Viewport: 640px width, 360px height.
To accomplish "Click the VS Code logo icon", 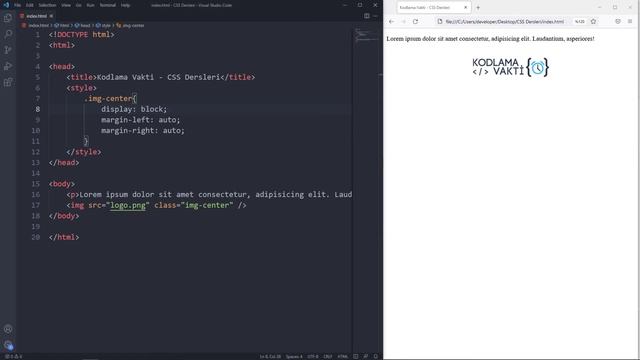I will click(6, 5).
